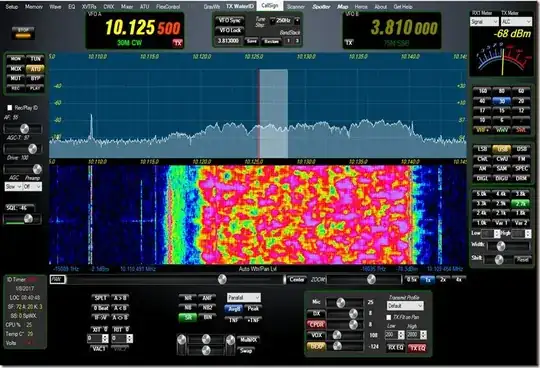Select the Var 1 filter button

point(501,223)
